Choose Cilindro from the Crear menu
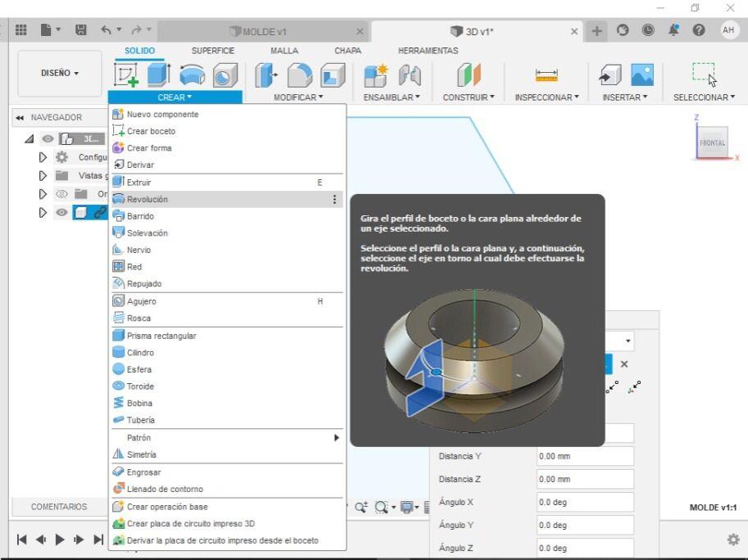748x560 pixels. 227,353
